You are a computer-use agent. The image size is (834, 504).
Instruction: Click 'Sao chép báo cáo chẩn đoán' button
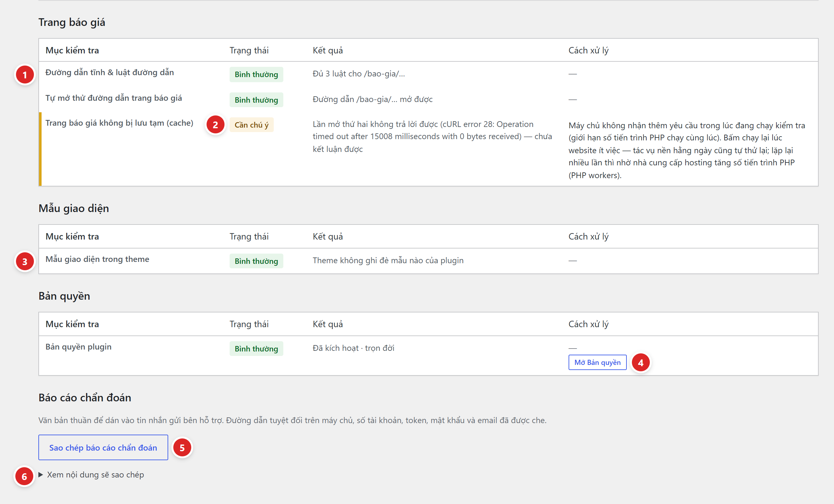pyautogui.click(x=103, y=447)
